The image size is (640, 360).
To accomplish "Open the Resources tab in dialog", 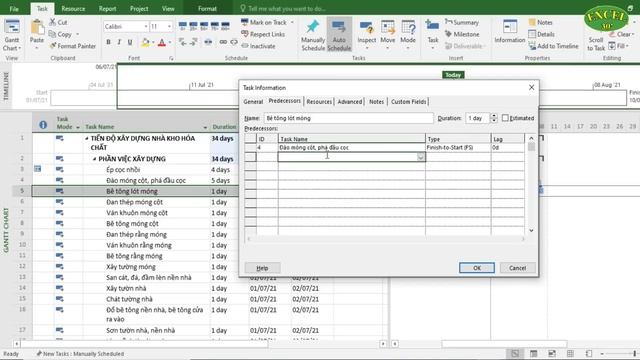I will point(319,102).
